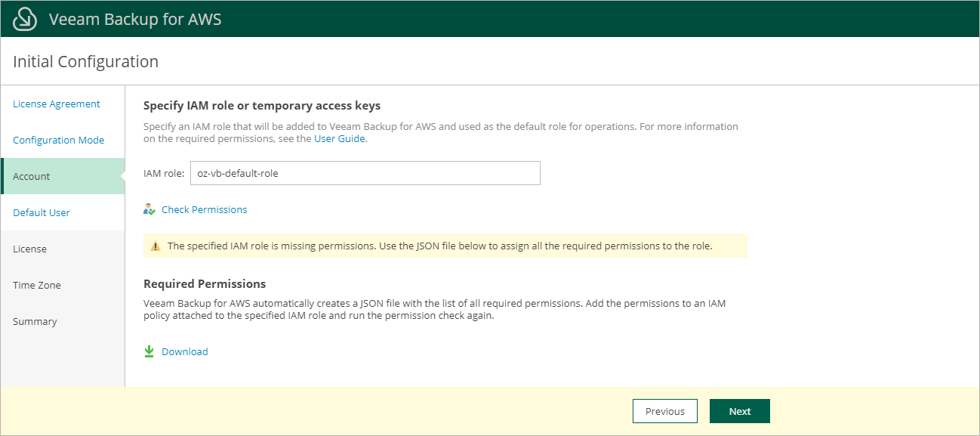Click the missing permissions warning message
Image resolution: width=980 pixels, height=436 pixels.
(439, 246)
